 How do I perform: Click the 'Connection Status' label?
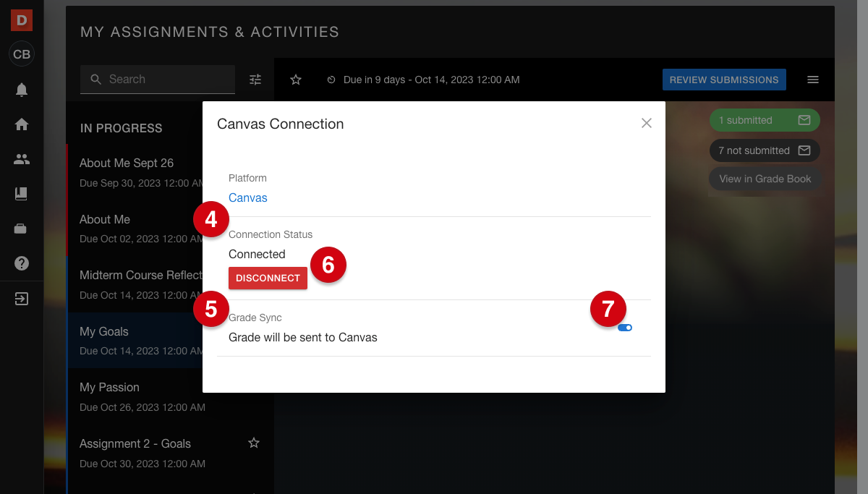tap(271, 234)
